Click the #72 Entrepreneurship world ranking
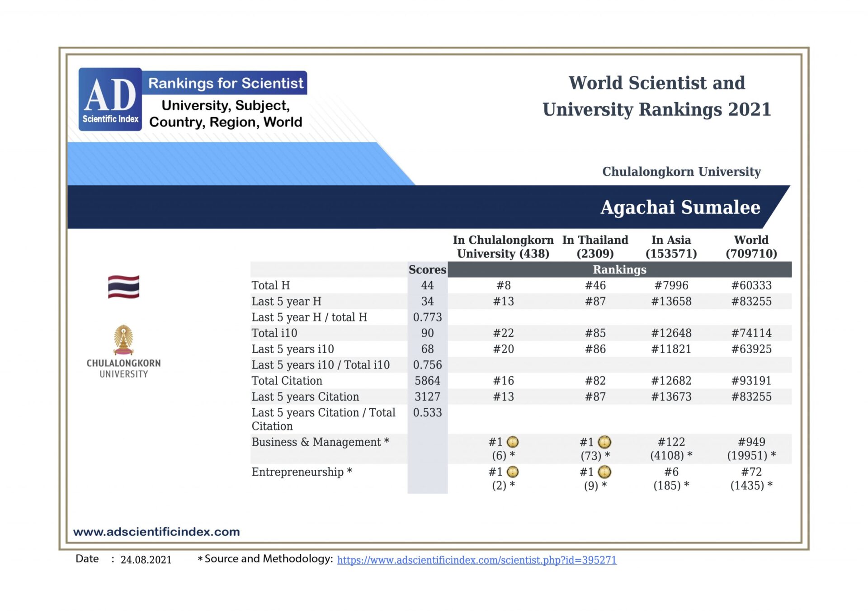 751,472
